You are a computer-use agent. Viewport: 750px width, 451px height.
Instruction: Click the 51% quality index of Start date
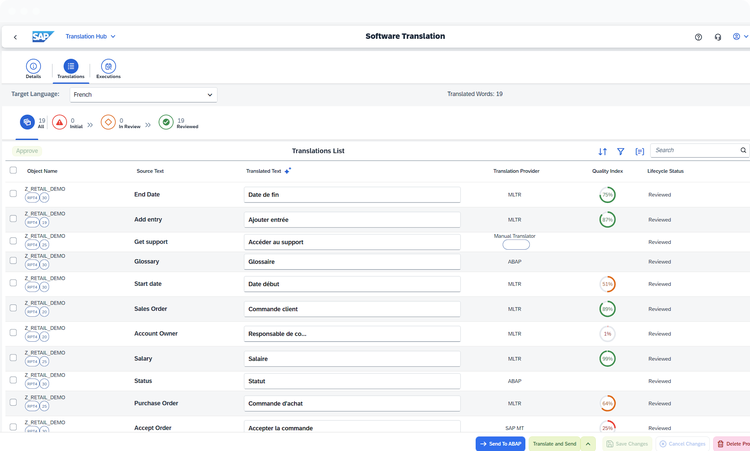[x=607, y=284]
